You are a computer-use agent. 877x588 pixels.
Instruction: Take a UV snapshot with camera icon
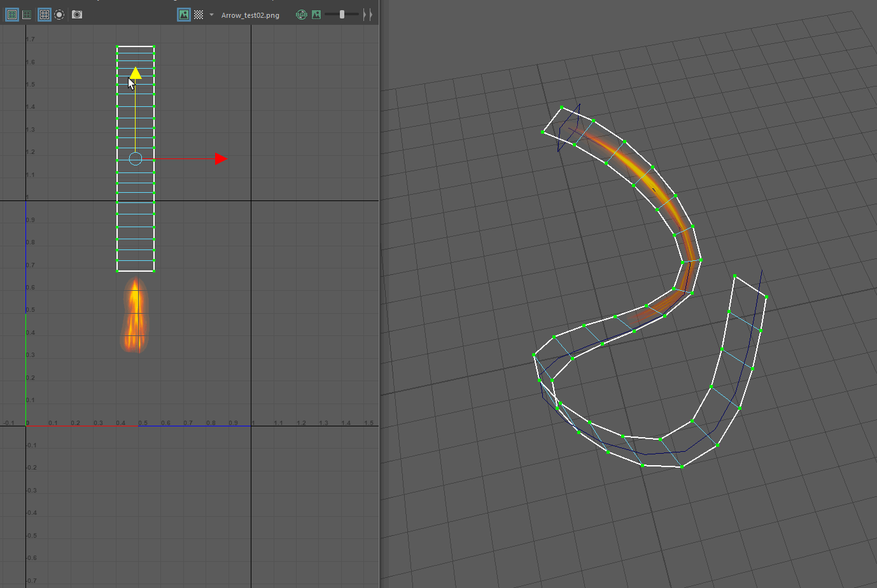pos(77,15)
